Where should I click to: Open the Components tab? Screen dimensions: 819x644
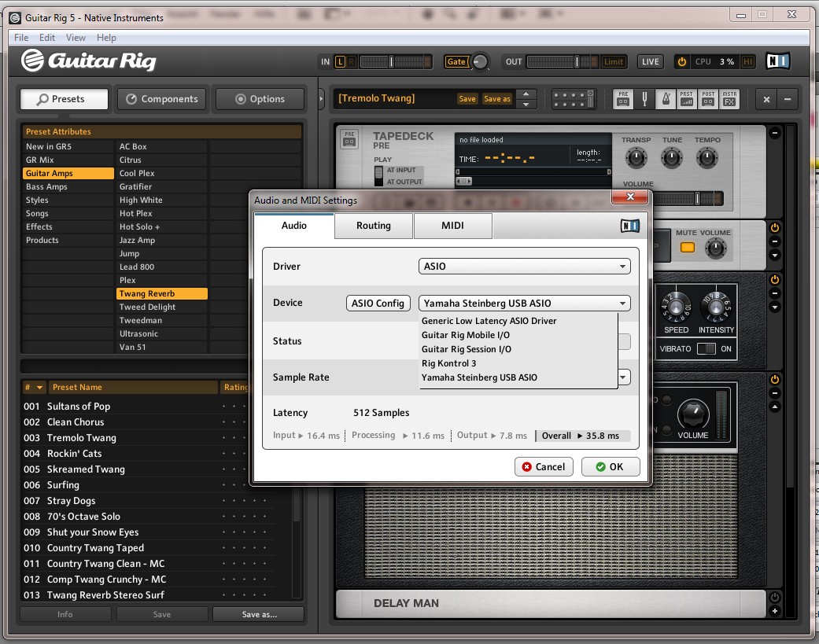[162, 99]
